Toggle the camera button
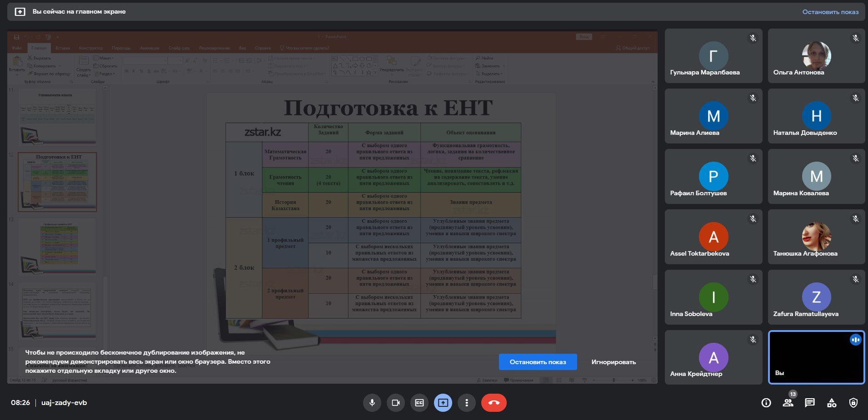Viewport: 868px width, 420px height. [395, 403]
